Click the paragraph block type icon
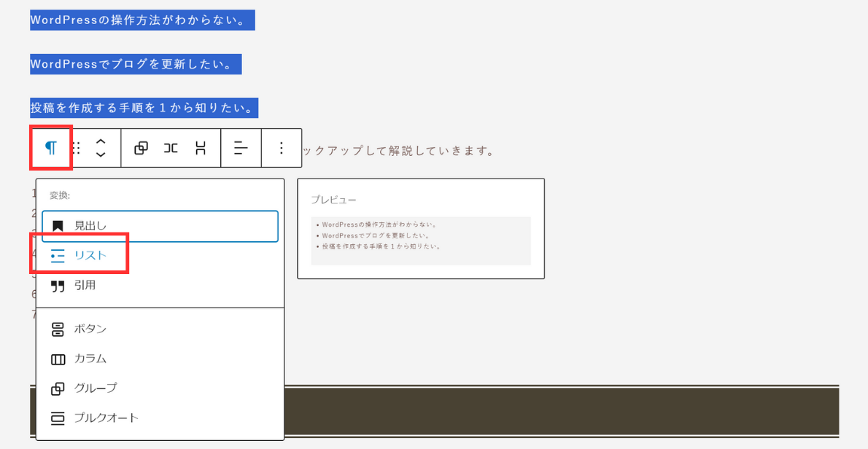Image resolution: width=868 pixels, height=449 pixels. tap(51, 148)
